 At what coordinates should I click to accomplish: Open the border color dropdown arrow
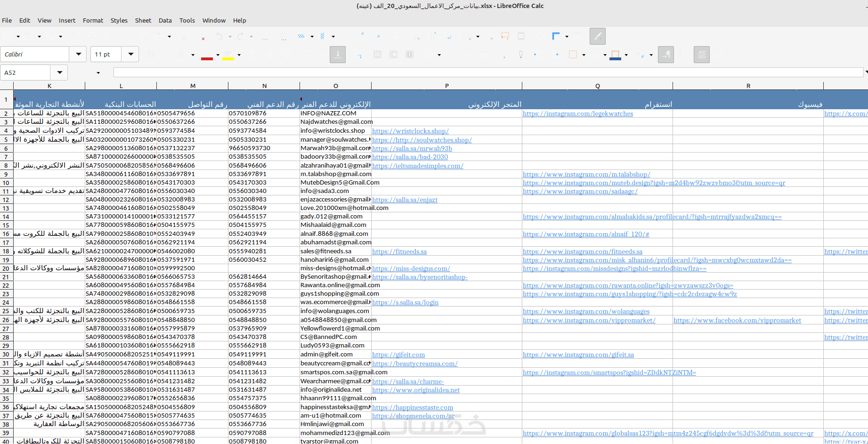coord(626,55)
